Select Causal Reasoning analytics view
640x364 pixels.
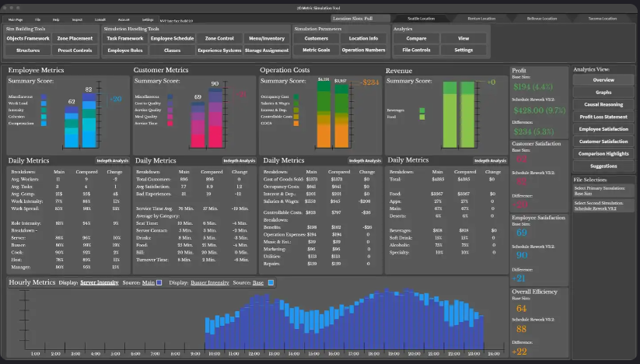click(x=603, y=103)
